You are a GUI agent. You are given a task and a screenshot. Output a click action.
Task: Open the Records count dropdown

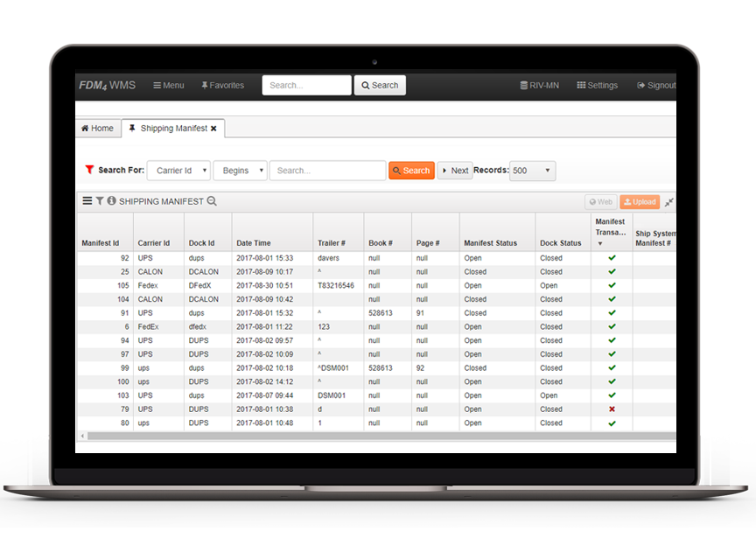[x=532, y=171]
